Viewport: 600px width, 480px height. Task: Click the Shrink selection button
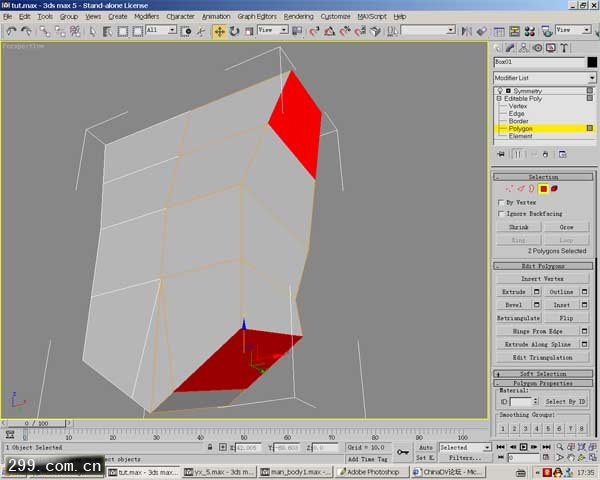[518, 227]
